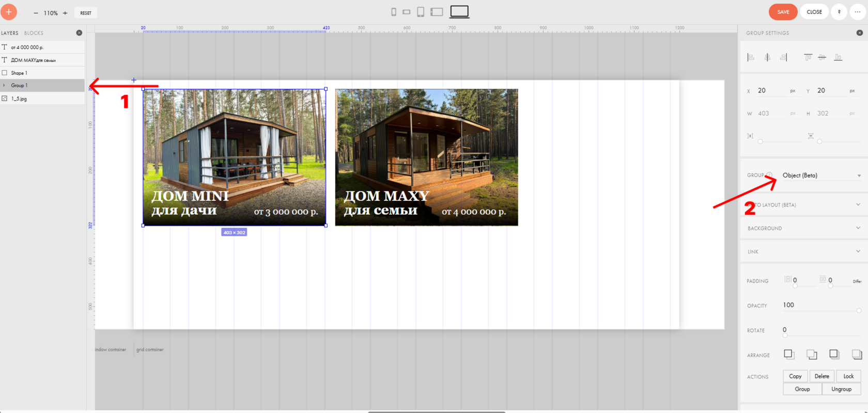Expand the Group 1 layer triangle
The width and height of the screenshot is (868, 413).
(x=4, y=85)
